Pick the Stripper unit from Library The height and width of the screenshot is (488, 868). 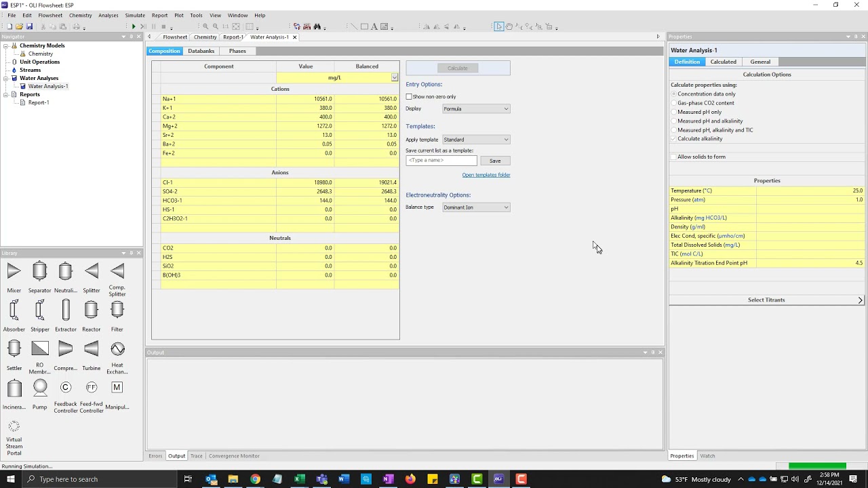point(39,310)
